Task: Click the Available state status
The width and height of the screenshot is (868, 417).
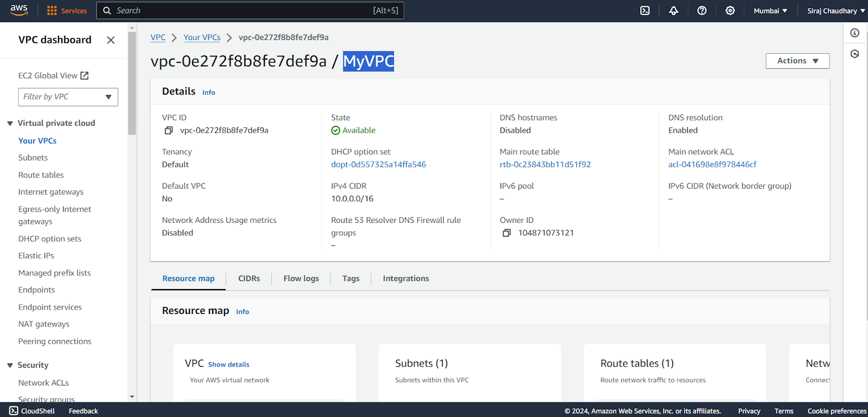Action: click(x=353, y=131)
